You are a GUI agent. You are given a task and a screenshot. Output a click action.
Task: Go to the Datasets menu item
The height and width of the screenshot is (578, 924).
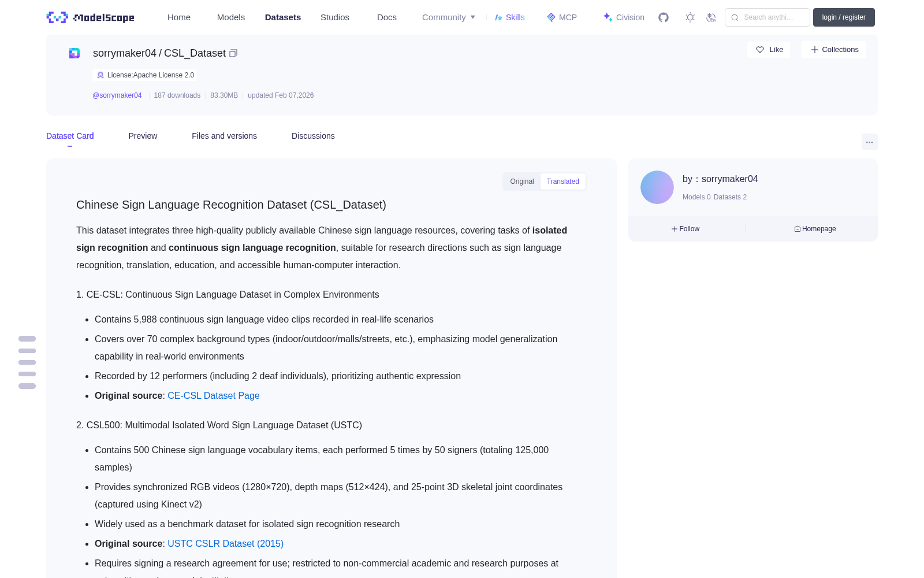(x=283, y=17)
